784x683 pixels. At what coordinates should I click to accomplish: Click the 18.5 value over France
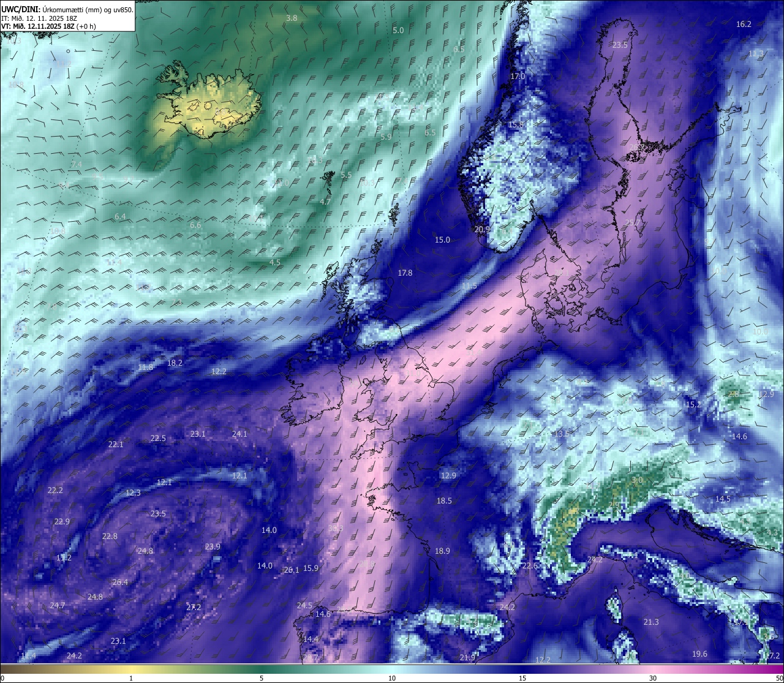tap(444, 500)
